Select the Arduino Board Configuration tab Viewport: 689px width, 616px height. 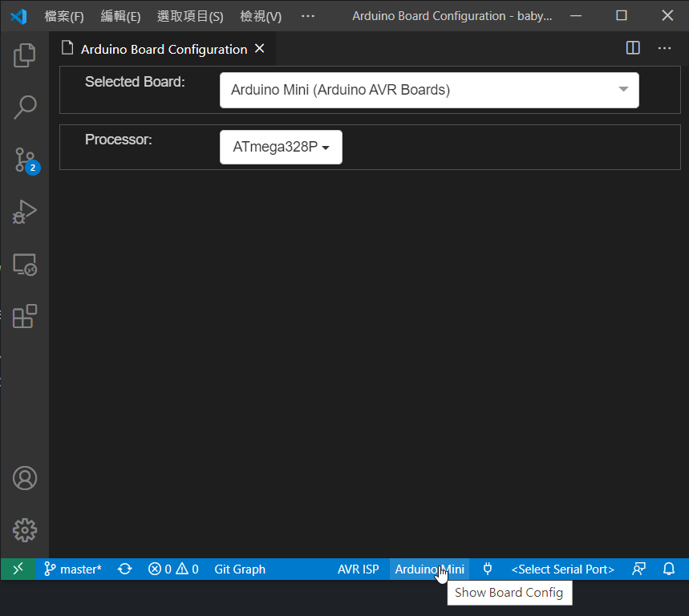click(164, 49)
